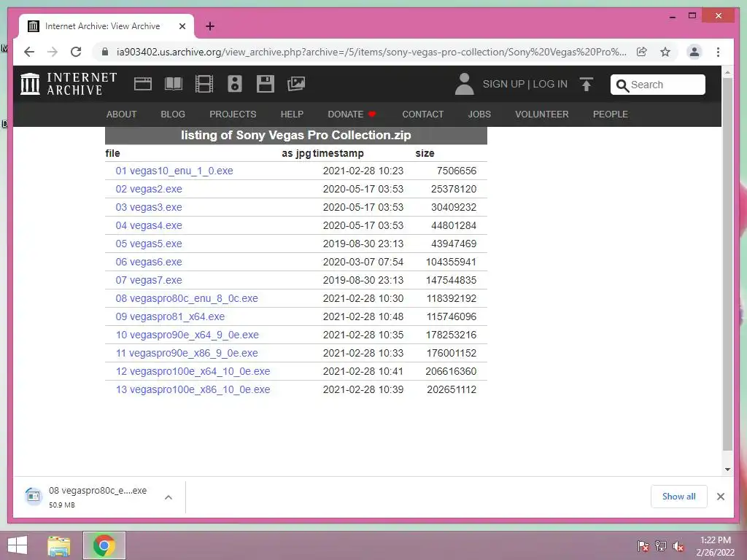Close the downloads bar

720,497
